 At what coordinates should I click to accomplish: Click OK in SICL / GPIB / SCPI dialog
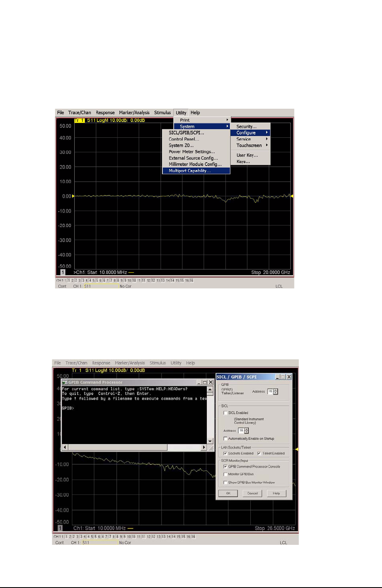coord(228,493)
